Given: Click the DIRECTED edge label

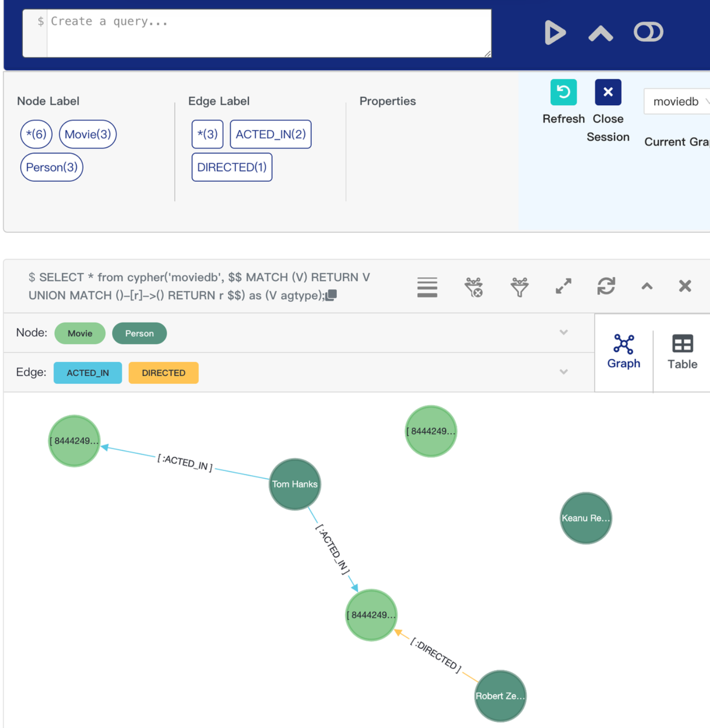Looking at the screenshot, I should pyautogui.click(x=436, y=655).
